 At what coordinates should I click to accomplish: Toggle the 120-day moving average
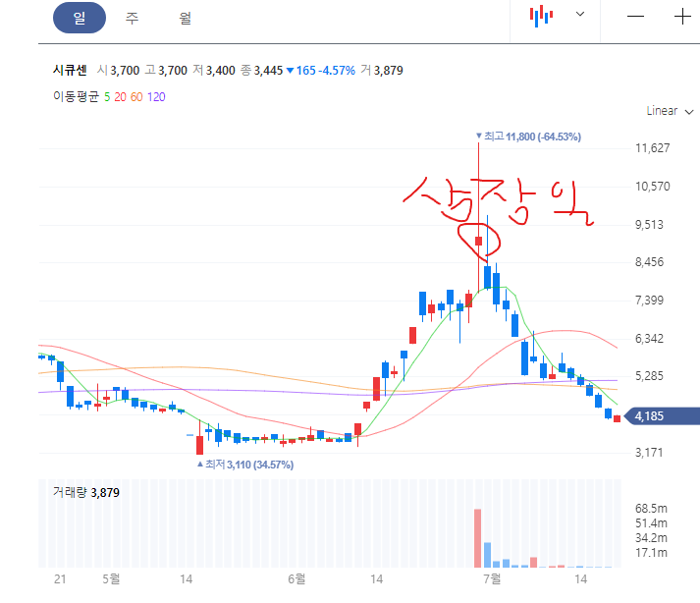tap(156, 97)
